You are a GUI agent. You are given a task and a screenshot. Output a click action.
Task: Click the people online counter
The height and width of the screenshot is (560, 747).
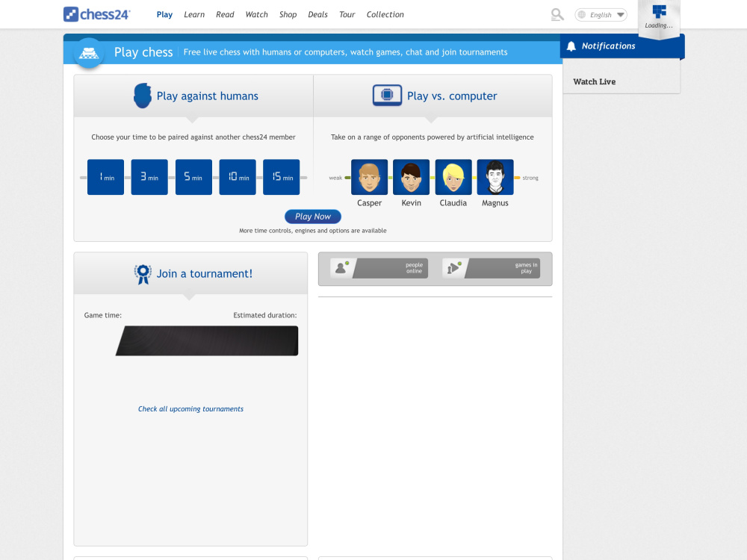(x=379, y=268)
